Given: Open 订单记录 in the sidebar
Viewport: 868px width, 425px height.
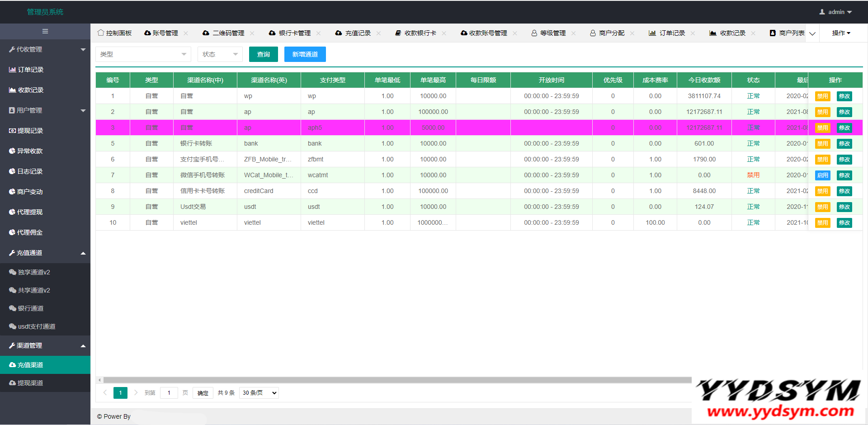Looking at the screenshot, I should pos(30,70).
